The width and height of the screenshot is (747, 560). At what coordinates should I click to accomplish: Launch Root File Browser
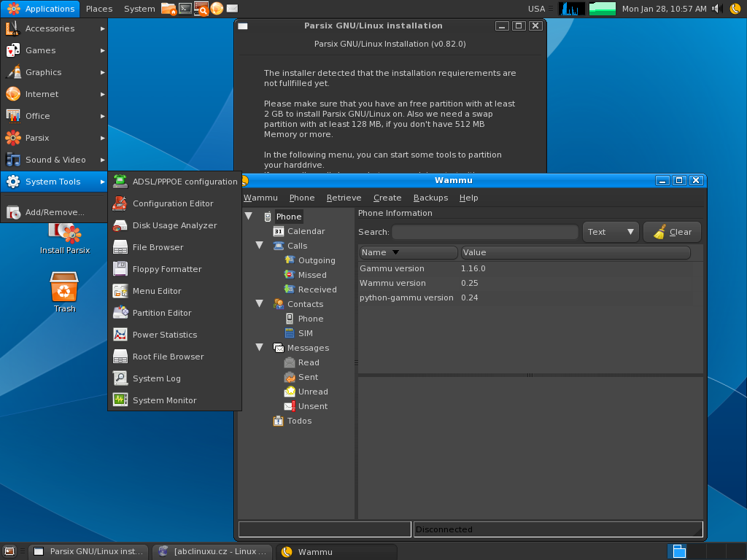click(175, 357)
